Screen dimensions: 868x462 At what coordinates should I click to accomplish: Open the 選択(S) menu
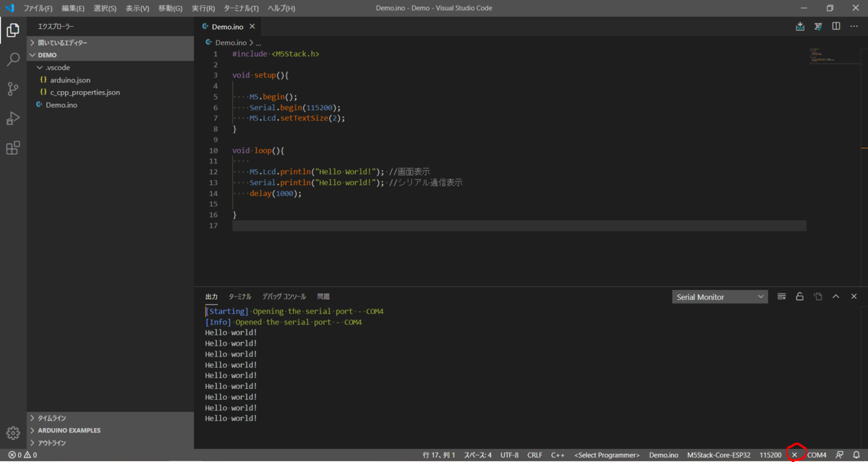click(x=105, y=8)
